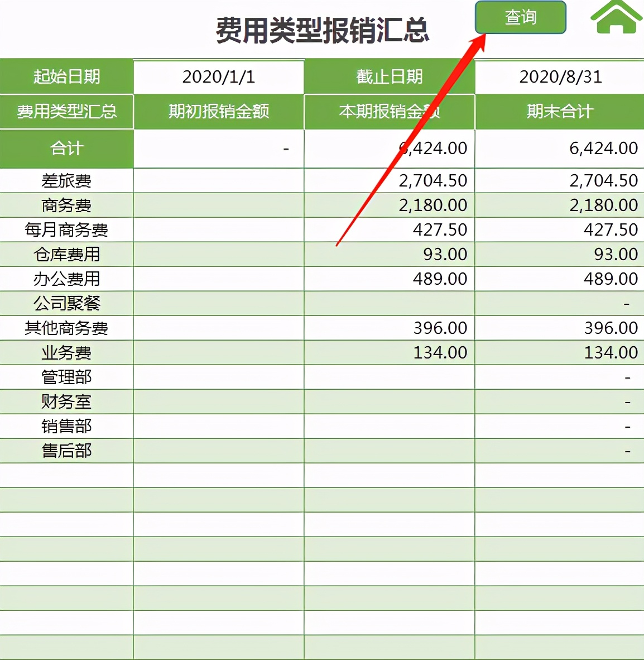Image resolution: width=644 pixels, height=660 pixels.
Task: Click the 合计 total row label
Action: (x=66, y=149)
